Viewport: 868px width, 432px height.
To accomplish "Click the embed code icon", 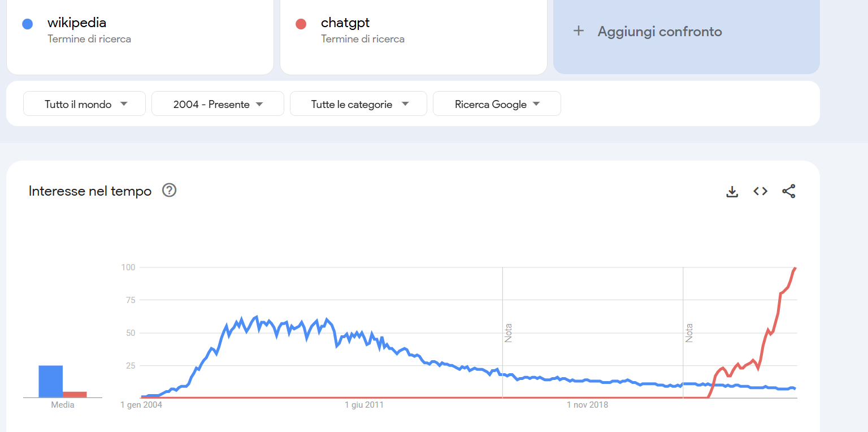I will 761,191.
